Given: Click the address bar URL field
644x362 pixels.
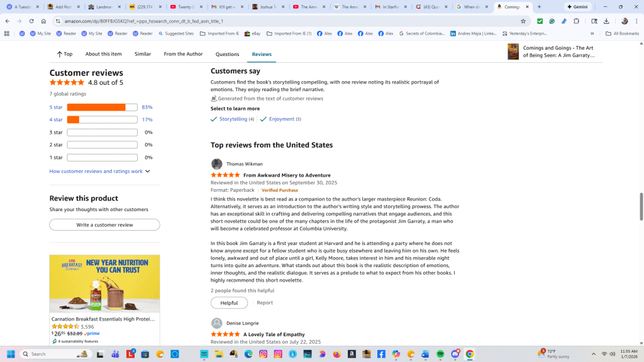Looking at the screenshot, I should click(x=283, y=21).
